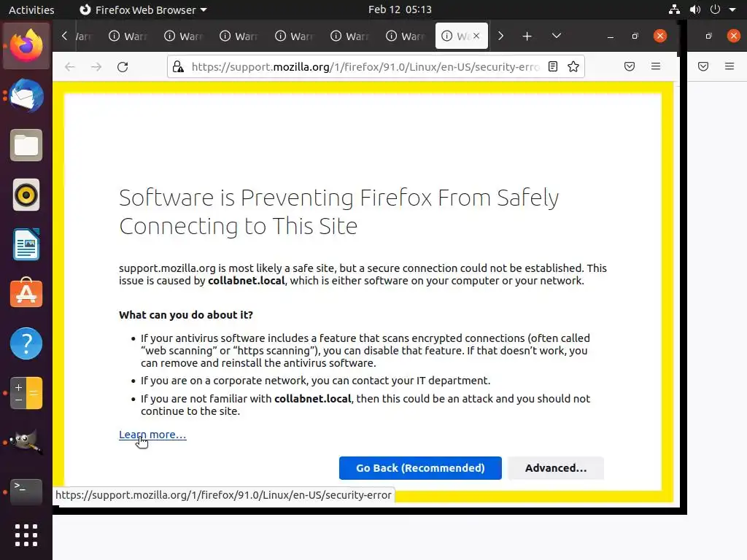Viewport: 747px width, 560px height.
Task: Bookmark this page with the star icon
Action: point(573,66)
